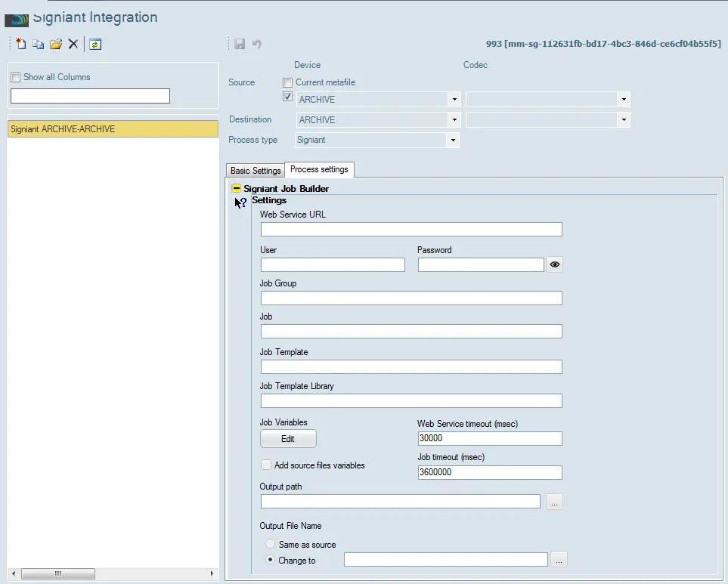Enable the Show all Columns checkbox

click(x=16, y=77)
